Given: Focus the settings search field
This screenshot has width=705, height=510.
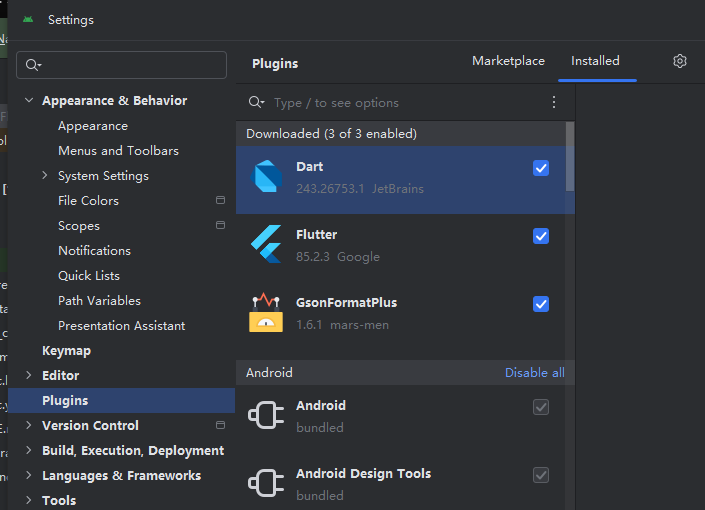Looking at the screenshot, I should click(x=121, y=65).
